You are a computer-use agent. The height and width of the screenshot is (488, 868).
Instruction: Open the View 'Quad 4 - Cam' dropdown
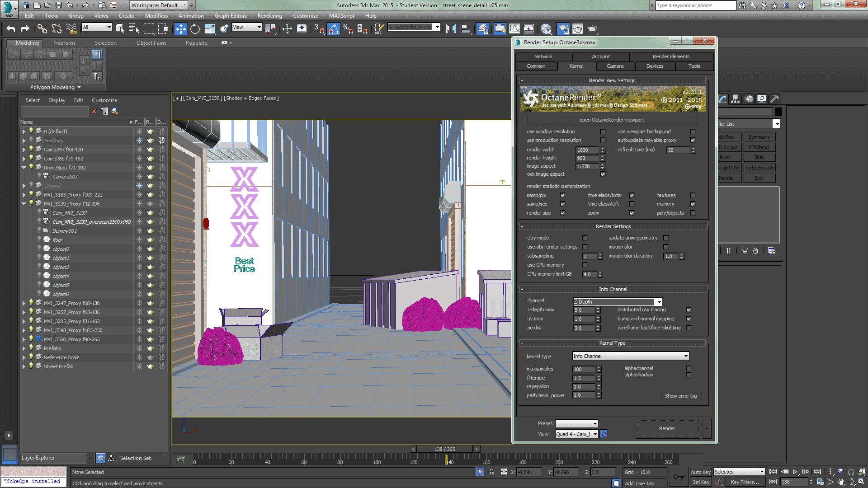pos(577,434)
